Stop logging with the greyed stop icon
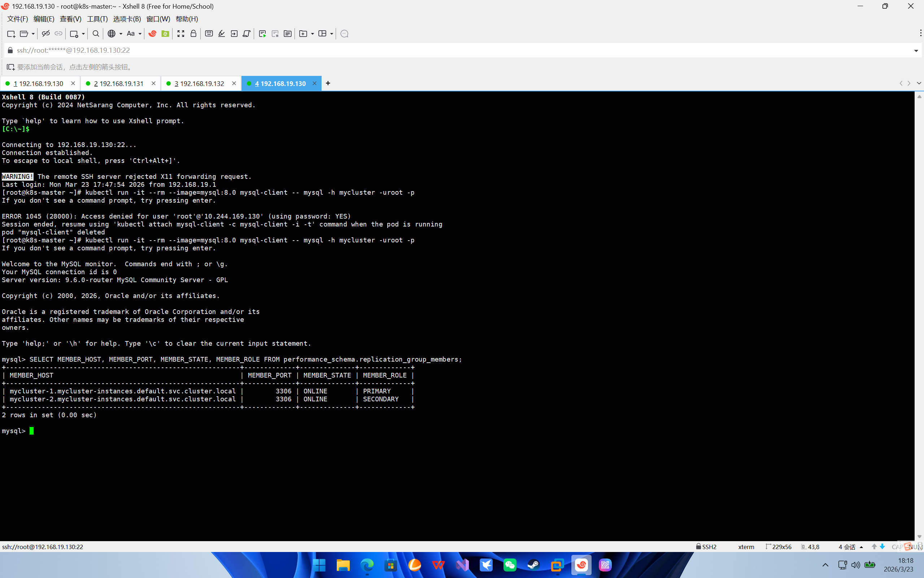The image size is (924, 578). [275, 34]
